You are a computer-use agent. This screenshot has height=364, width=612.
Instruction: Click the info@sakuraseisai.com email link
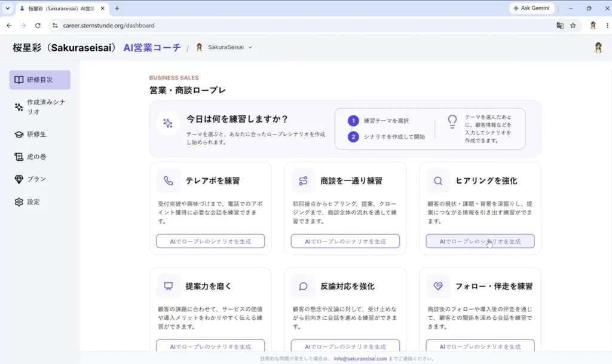tap(360, 359)
